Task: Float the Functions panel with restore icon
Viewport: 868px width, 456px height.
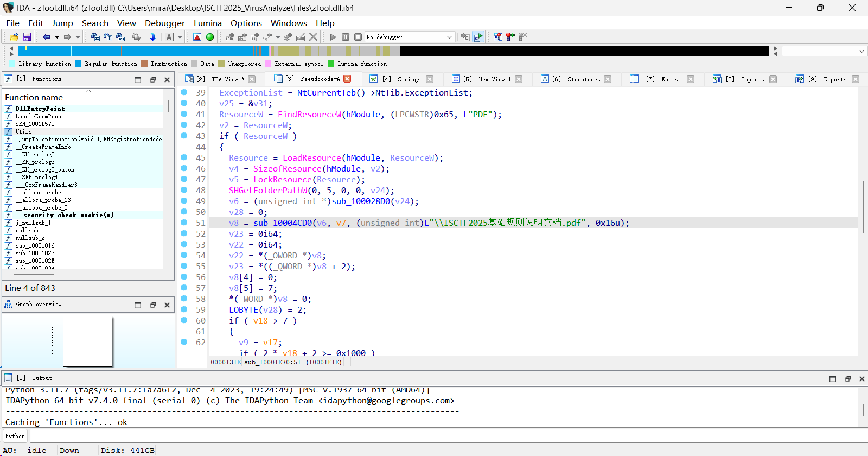Action: 153,80
